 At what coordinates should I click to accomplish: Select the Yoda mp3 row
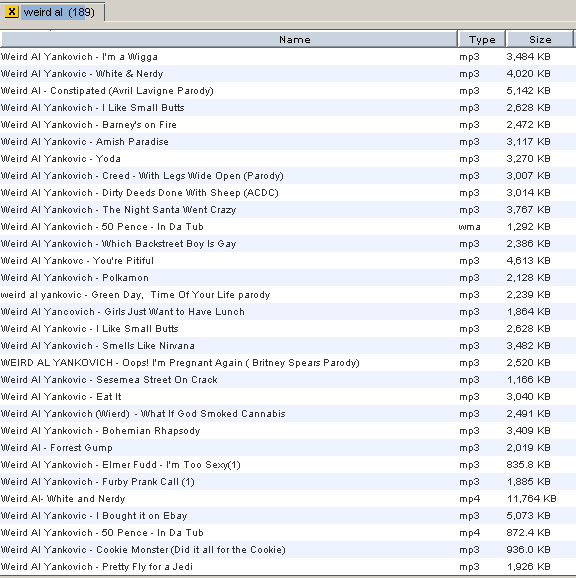point(288,159)
